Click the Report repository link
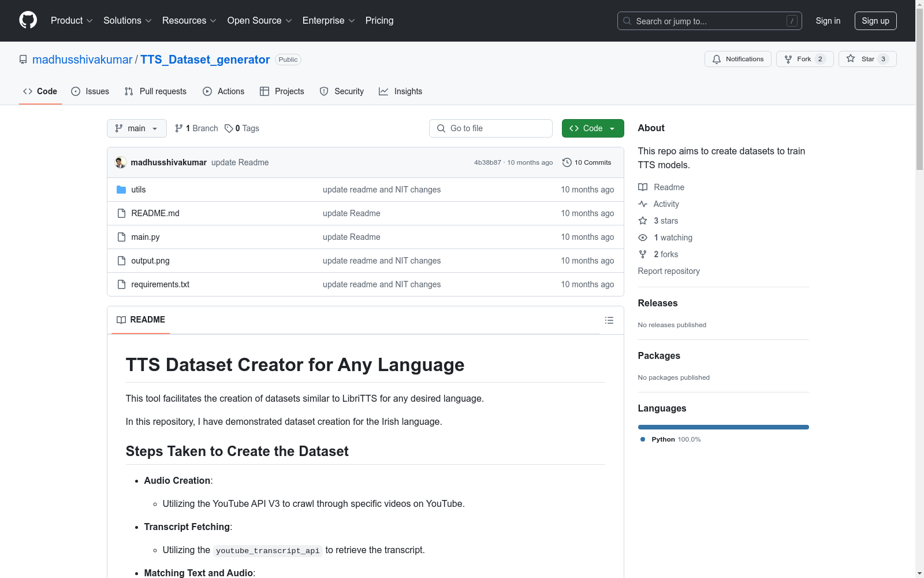 click(x=669, y=271)
